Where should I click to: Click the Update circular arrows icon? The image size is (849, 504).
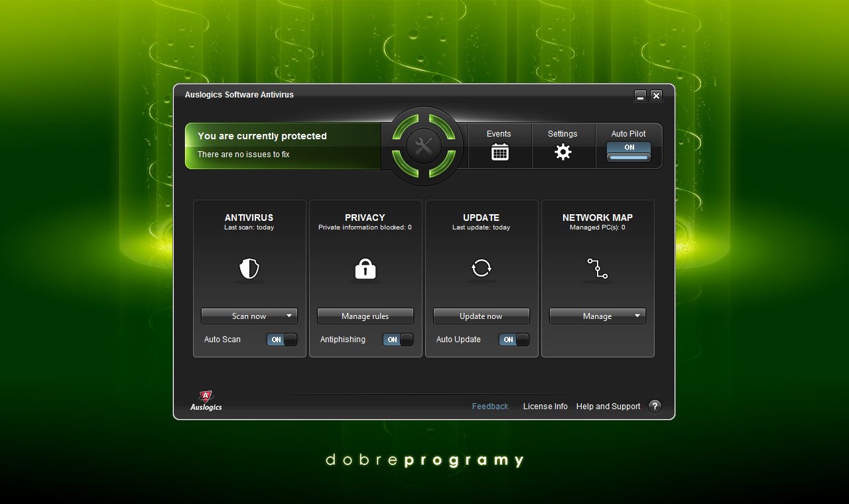(481, 269)
